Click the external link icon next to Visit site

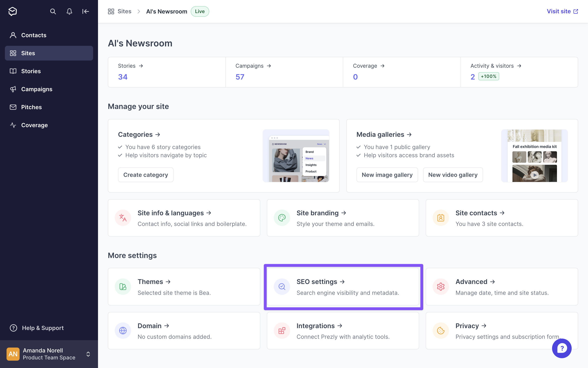point(576,11)
